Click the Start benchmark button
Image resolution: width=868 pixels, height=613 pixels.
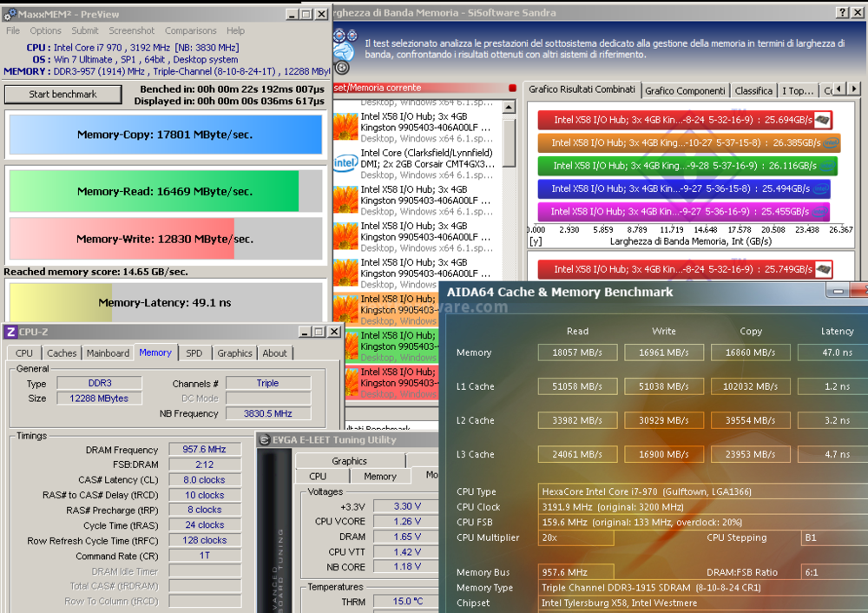pyautogui.click(x=63, y=94)
